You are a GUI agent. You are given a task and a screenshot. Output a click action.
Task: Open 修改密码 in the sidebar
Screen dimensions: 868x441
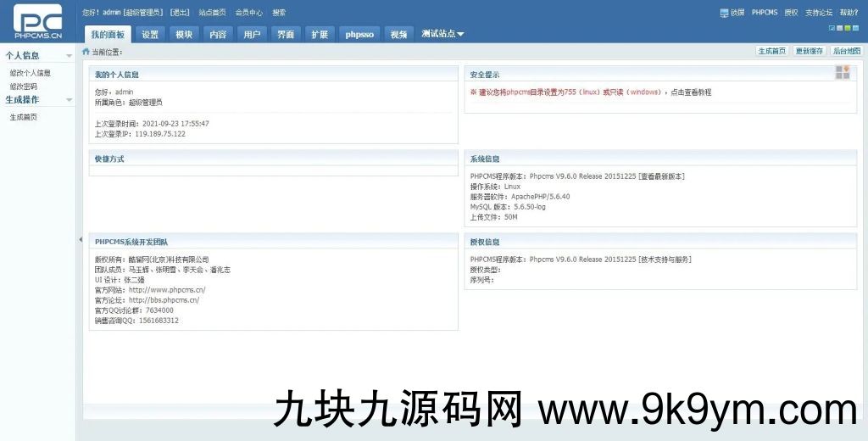tap(24, 87)
